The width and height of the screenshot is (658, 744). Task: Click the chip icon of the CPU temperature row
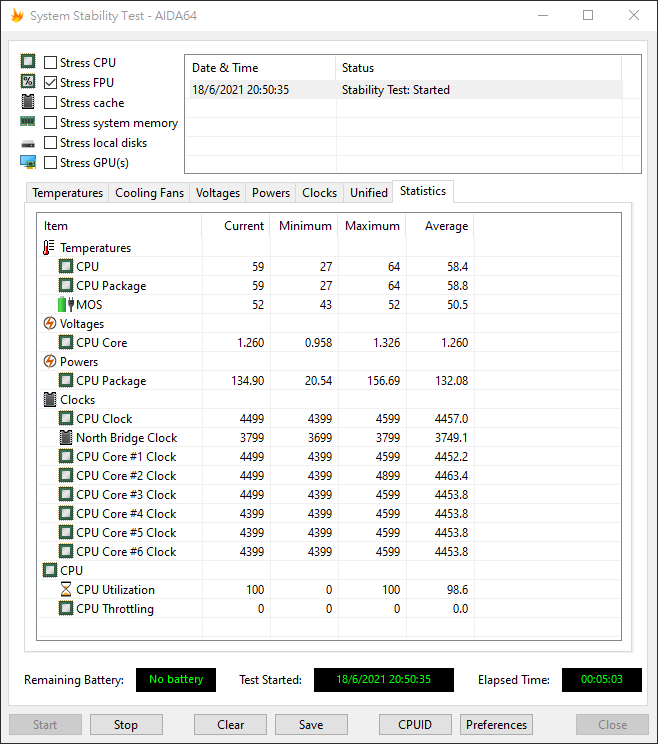point(66,266)
